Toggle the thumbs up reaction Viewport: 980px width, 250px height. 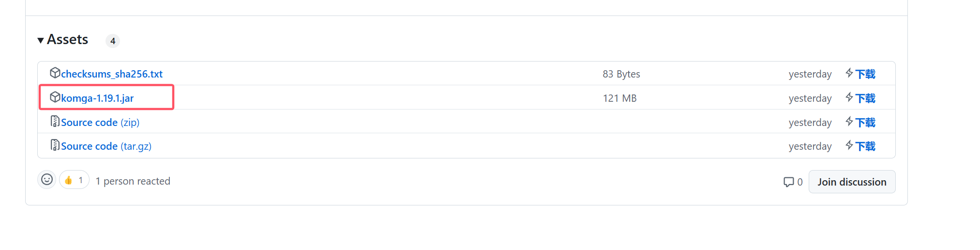pyautogui.click(x=74, y=180)
